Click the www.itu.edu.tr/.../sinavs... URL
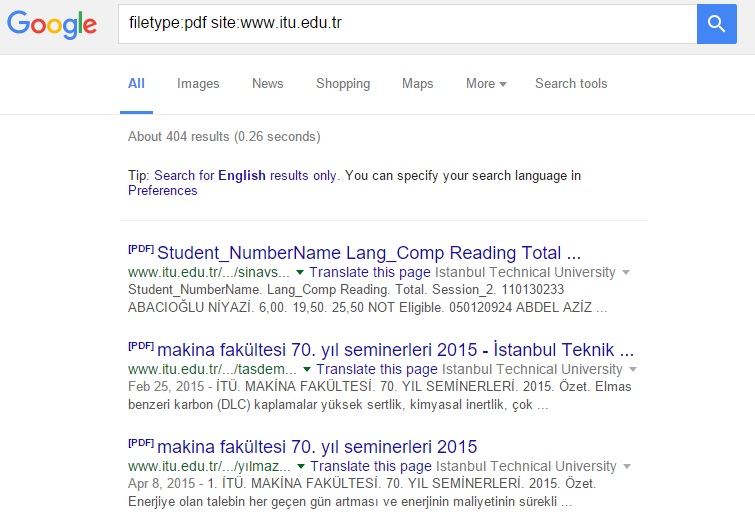This screenshot has height=528, width=755. 209,272
